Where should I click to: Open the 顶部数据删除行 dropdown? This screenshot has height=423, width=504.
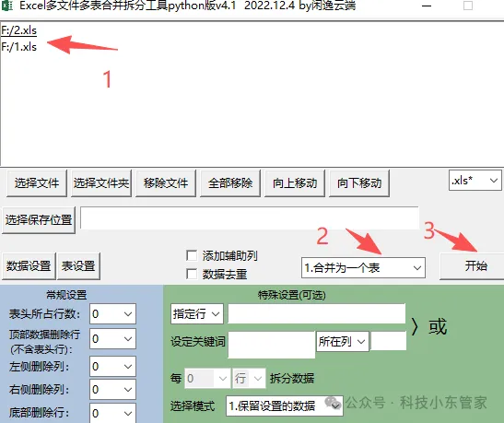(x=112, y=338)
